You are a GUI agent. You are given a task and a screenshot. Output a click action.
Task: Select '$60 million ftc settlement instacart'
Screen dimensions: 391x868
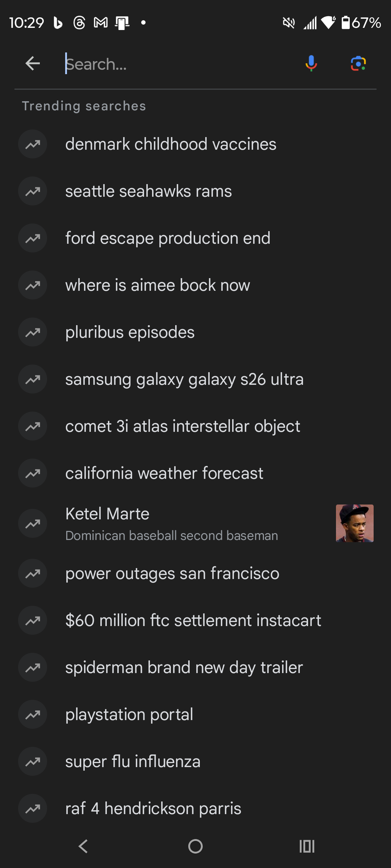(193, 621)
